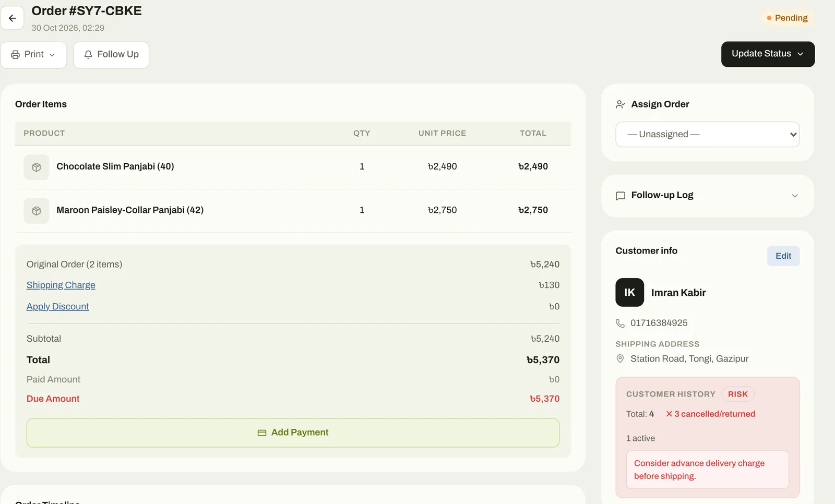Screen dimensions: 835x504
Task: Select the 1 active order text
Action: click(x=640, y=438)
